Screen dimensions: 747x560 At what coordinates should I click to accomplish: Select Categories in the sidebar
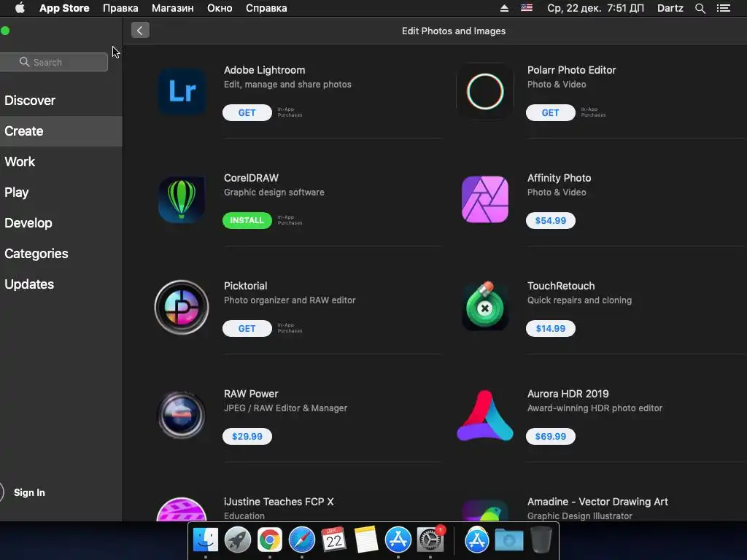coord(61,253)
